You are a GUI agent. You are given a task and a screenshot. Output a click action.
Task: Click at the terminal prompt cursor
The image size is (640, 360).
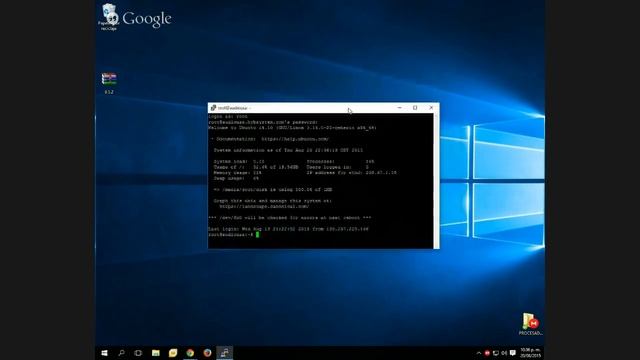258,235
